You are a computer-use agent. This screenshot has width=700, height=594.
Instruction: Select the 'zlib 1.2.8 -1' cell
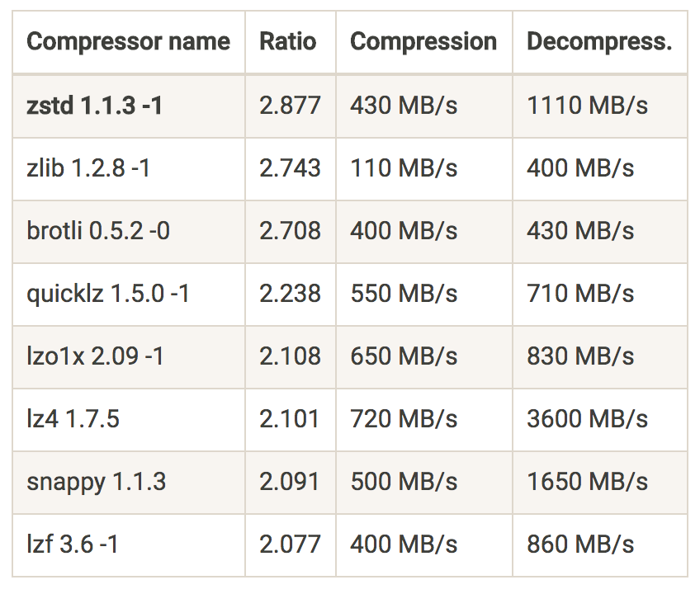point(88,167)
